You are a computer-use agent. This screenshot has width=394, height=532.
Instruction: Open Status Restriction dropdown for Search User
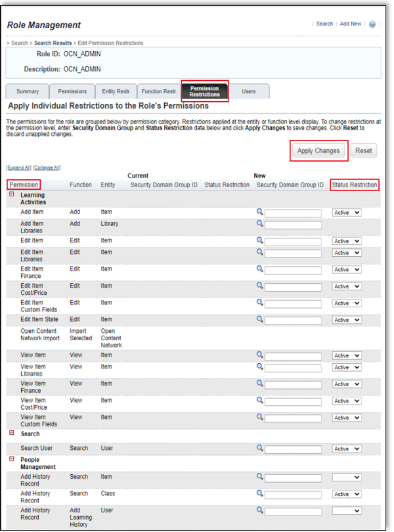[347, 449]
